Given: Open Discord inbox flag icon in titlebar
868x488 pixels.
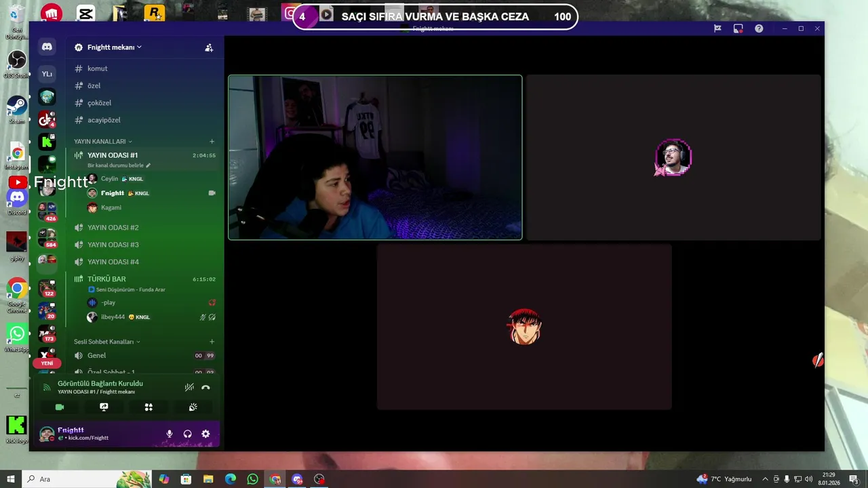Looking at the screenshot, I should click(x=717, y=28).
